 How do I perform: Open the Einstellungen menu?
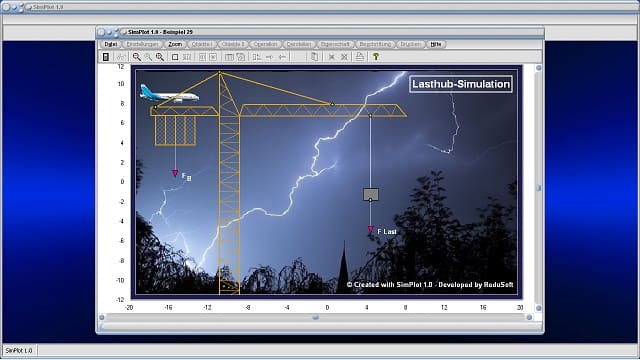(142, 44)
